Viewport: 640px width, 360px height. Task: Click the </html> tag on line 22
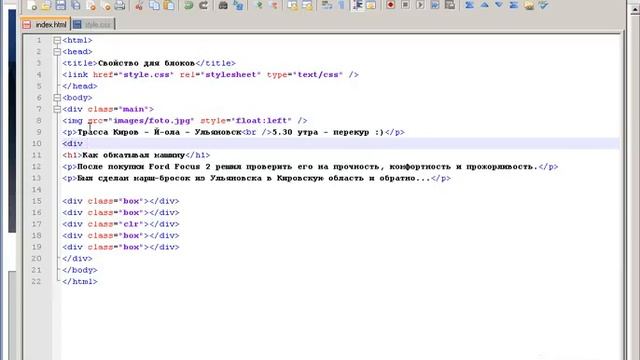(x=80, y=282)
